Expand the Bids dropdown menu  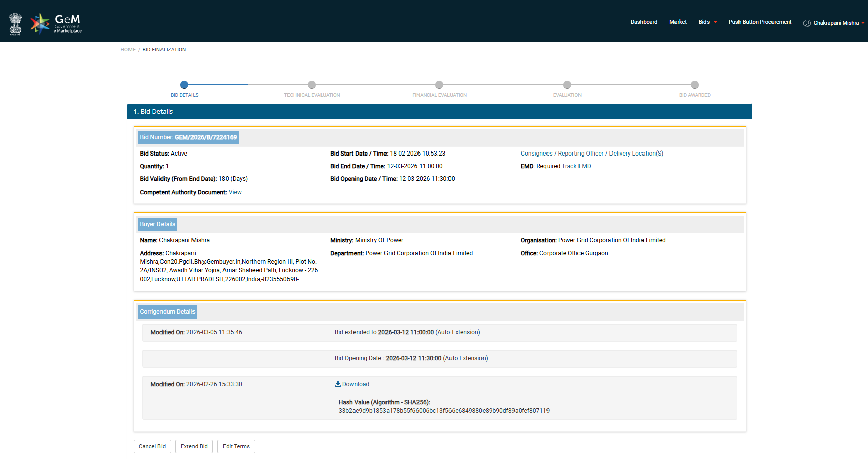pyautogui.click(x=708, y=22)
